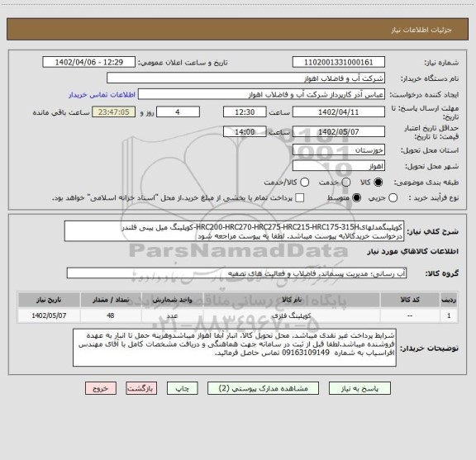Click the توضیحات خریدار notes box

click(235, 348)
